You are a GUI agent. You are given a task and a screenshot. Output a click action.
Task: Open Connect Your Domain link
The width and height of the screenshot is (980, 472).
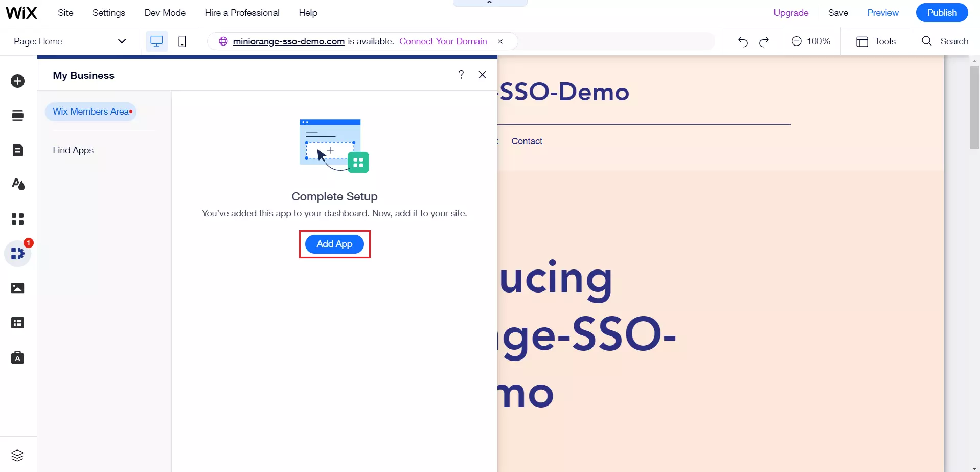click(x=443, y=41)
